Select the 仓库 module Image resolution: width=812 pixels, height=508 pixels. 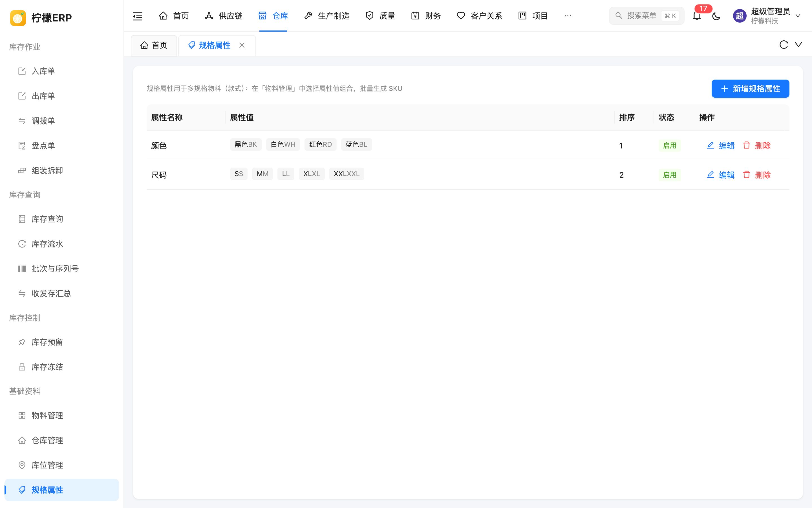coord(273,16)
